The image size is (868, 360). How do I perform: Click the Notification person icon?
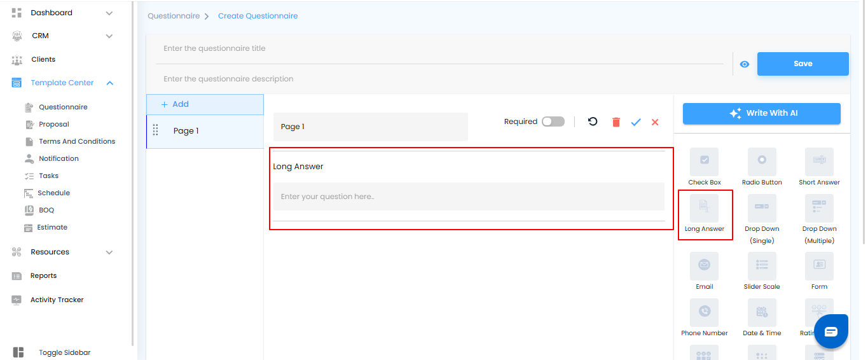point(29,159)
